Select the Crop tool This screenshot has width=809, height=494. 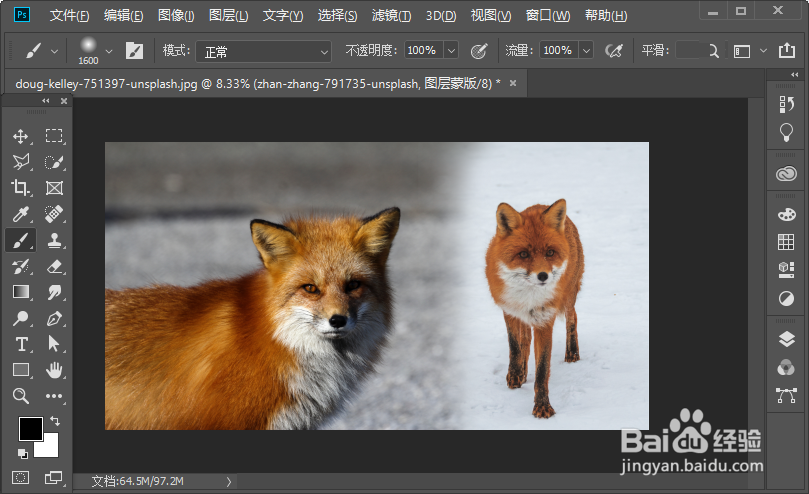tap(21, 188)
